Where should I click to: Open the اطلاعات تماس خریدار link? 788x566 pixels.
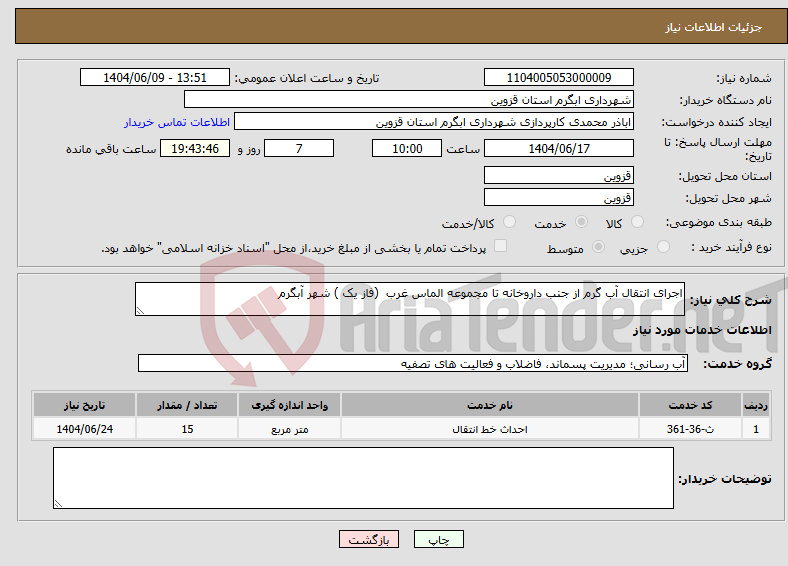177,122
